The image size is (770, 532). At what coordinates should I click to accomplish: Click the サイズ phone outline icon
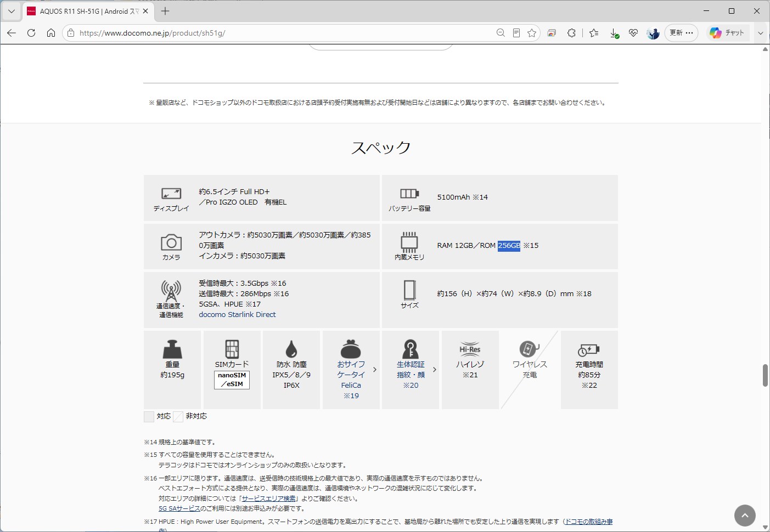click(x=409, y=290)
